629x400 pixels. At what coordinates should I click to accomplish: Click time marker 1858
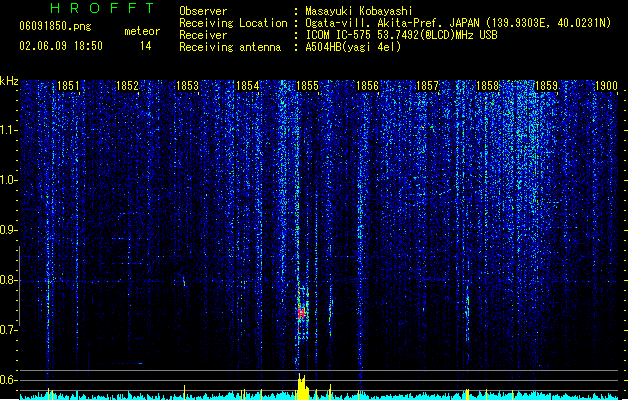pyautogui.click(x=487, y=86)
